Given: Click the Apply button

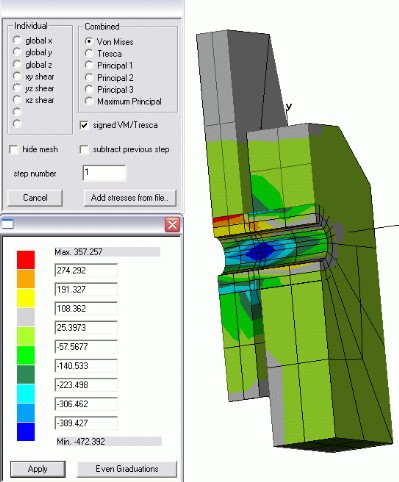Looking at the screenshot, I should 38,469.
